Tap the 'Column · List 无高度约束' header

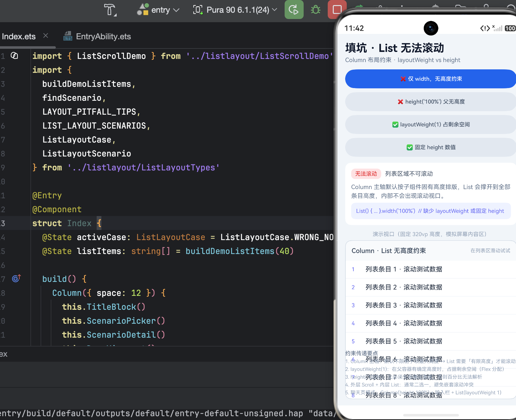point(389,251)
